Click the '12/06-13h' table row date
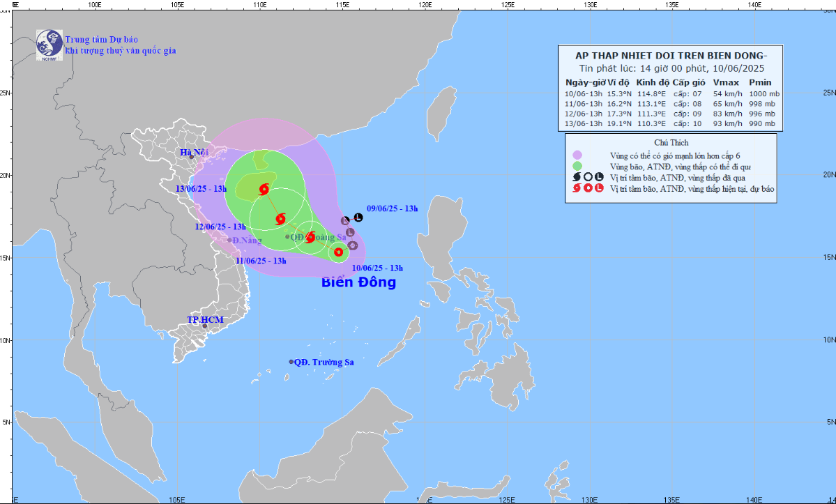The width and height of the screenshot is (836, 504). (584, 114)
